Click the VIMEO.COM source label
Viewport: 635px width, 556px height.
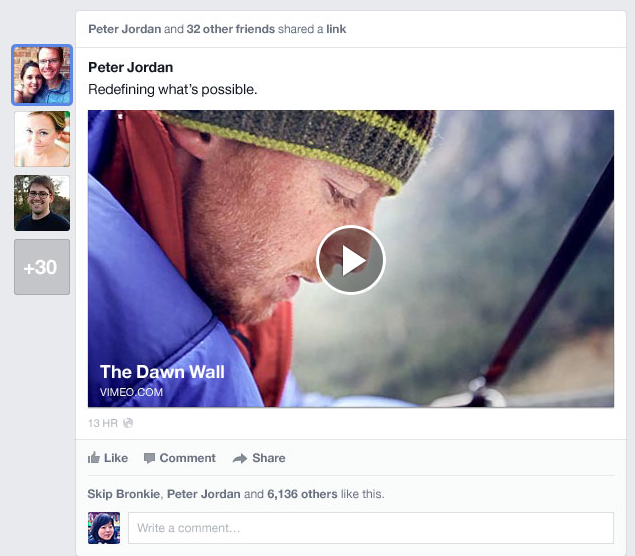(131, 392)
